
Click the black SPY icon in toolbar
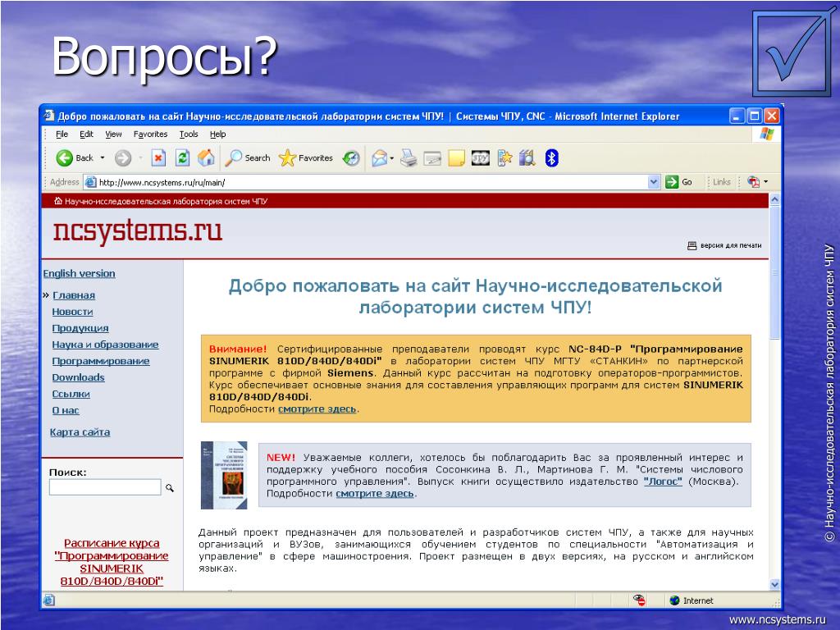481,158
